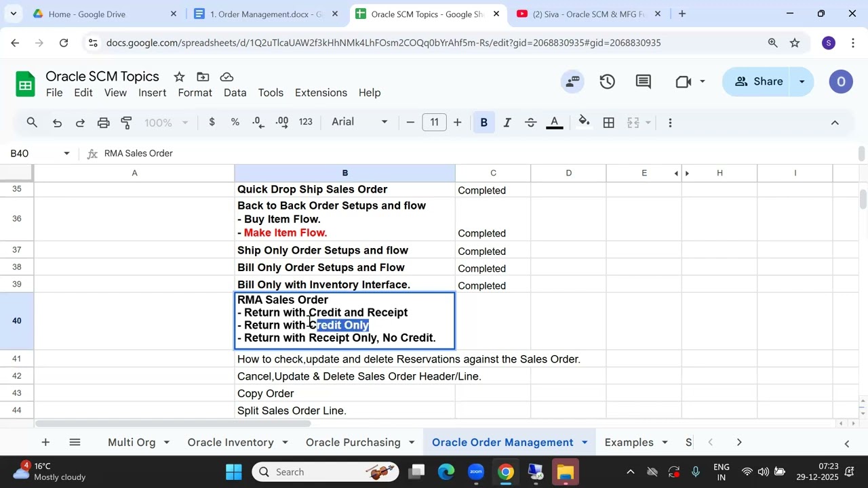Expand merge cells options arrow
The height and width of the screenshot is (488, 868).
[x=648, y=123]
